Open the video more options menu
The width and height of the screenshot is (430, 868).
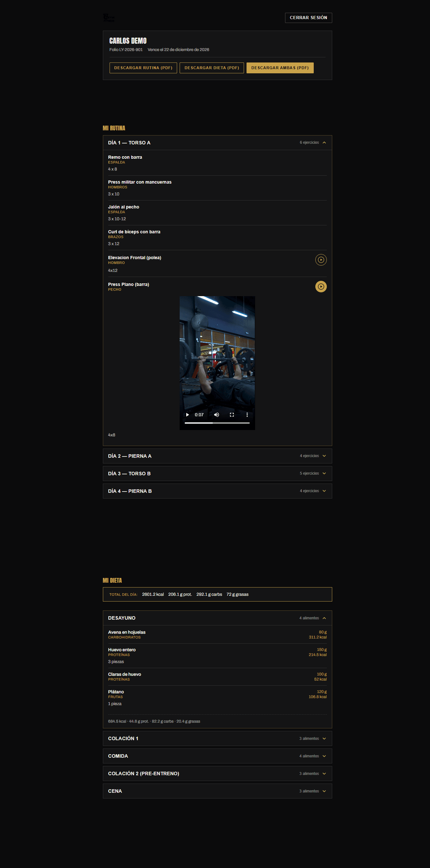click(x=247, y=415)
